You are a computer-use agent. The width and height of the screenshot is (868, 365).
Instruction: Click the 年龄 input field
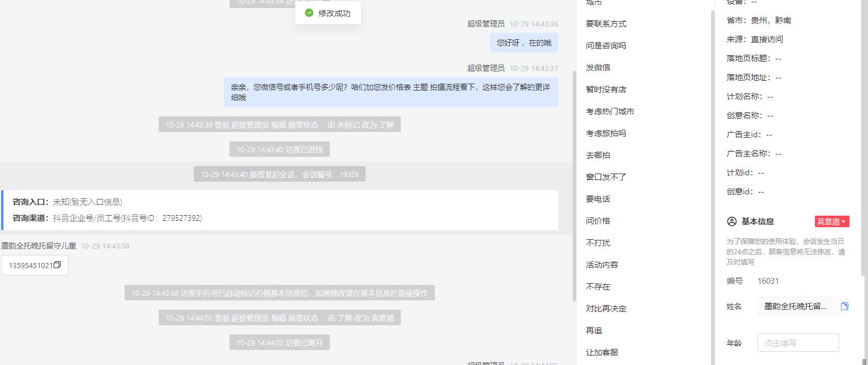point(798,343)
